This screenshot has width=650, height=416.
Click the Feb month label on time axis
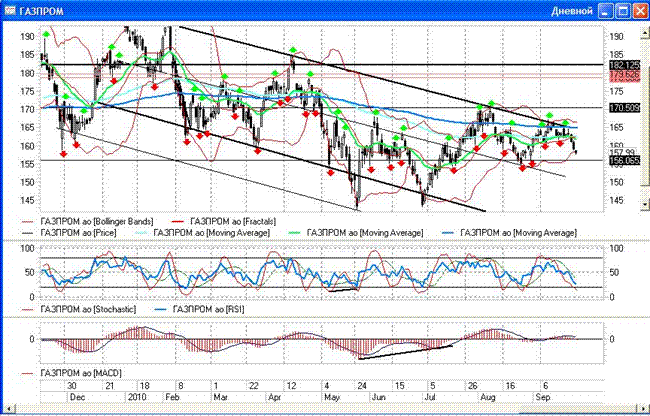tap(172, 397)
